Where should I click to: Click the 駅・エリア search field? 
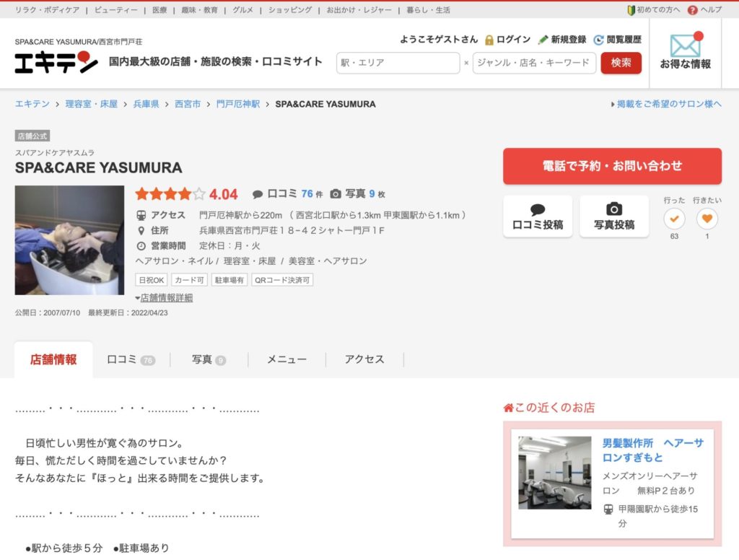click(x=397, y=63)
